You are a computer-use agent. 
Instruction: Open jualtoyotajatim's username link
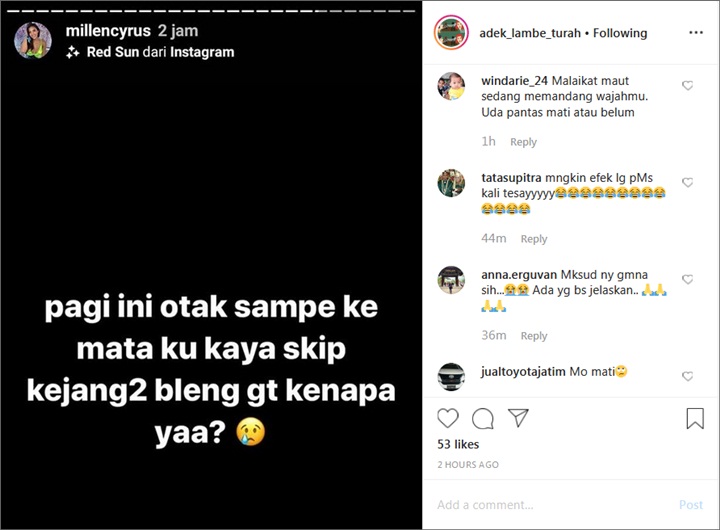(x=523, y=372)
